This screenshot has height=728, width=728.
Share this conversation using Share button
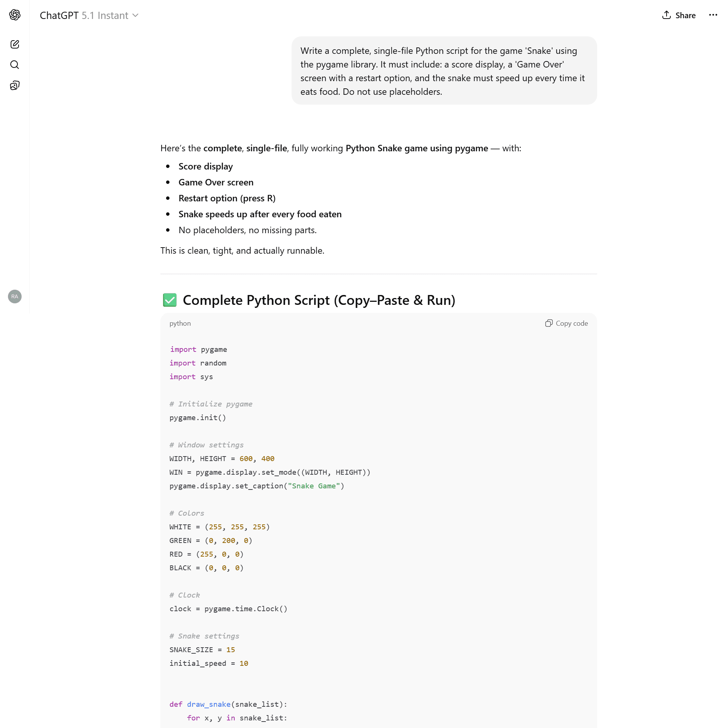point(679,15)
